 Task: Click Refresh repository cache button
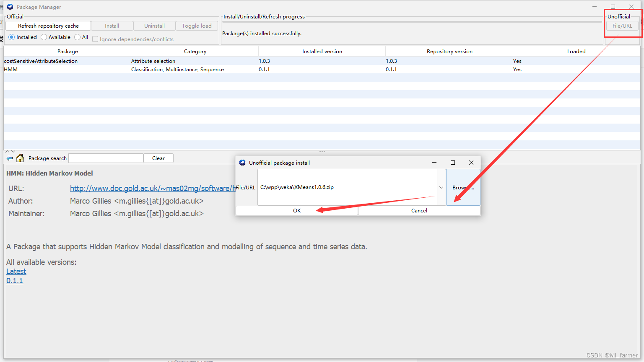(48, 26)
